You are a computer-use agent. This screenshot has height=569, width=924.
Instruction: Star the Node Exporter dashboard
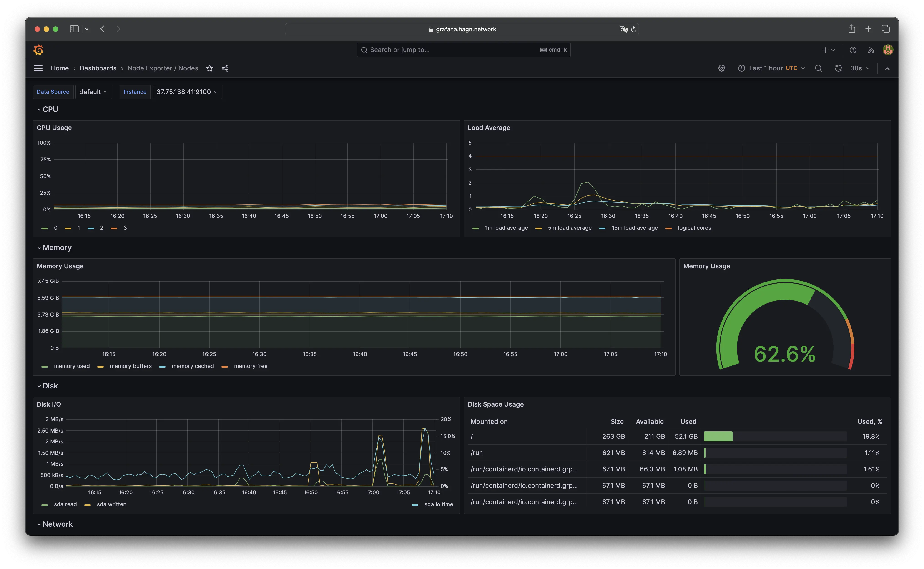210,68
